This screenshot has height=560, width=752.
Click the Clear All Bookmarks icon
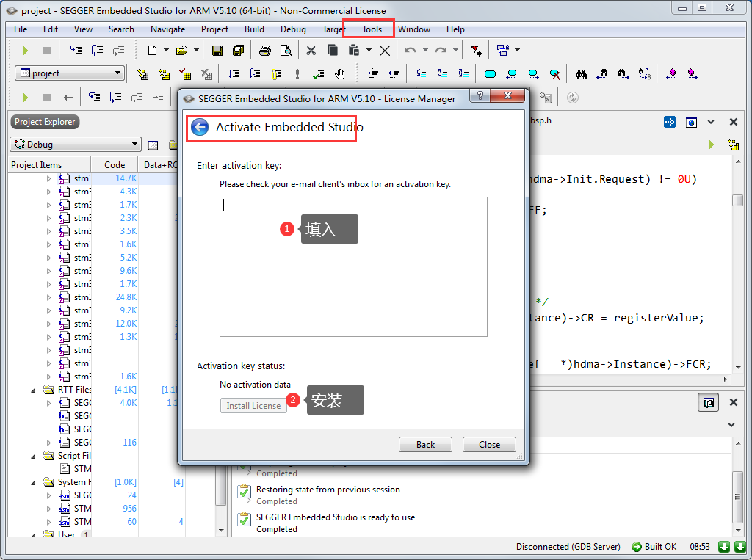[555, 74]
